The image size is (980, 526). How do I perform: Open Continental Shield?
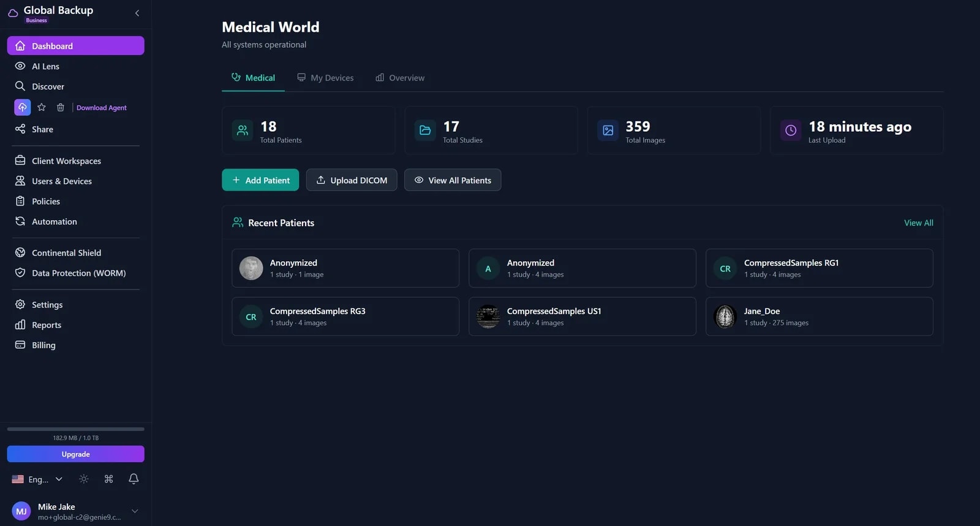76,253
